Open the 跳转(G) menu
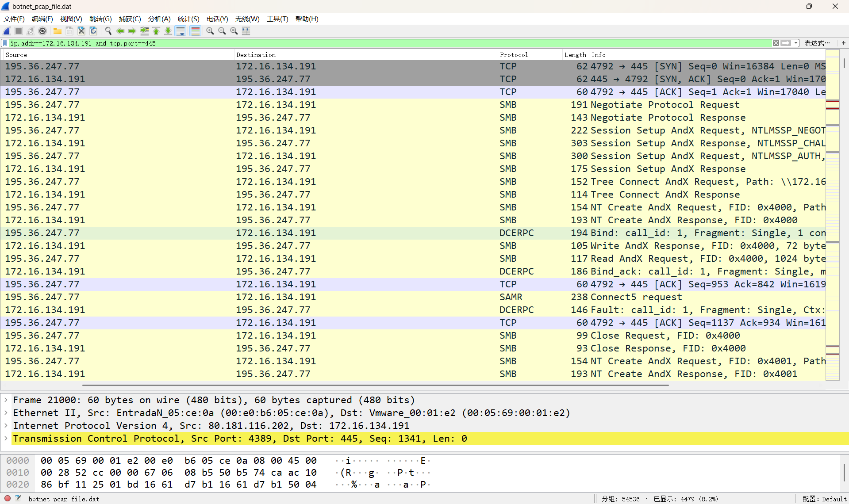The width and height of the screenshot is (849, 504). (x=100, y=19)
